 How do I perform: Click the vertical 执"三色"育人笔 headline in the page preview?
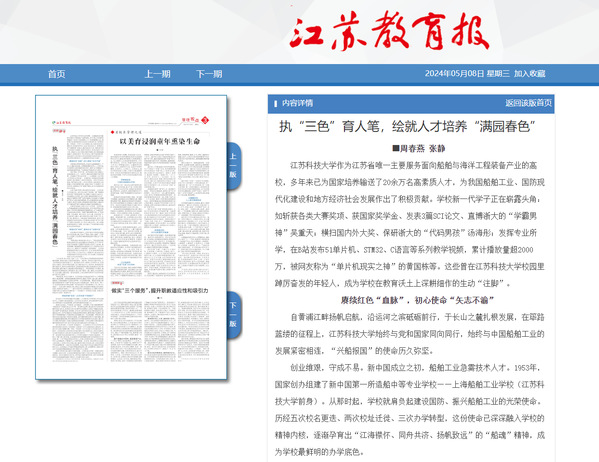pyautogui.click(x=55, y=196)
